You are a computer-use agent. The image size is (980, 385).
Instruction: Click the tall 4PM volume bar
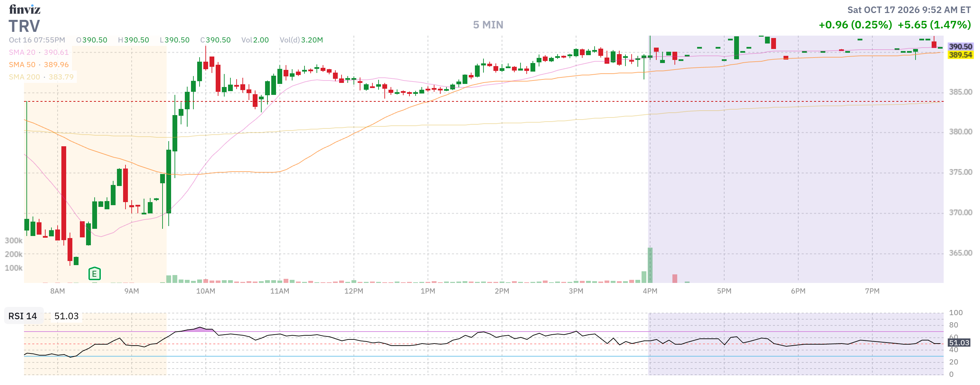pyautogui.click(x=650, y=265)
